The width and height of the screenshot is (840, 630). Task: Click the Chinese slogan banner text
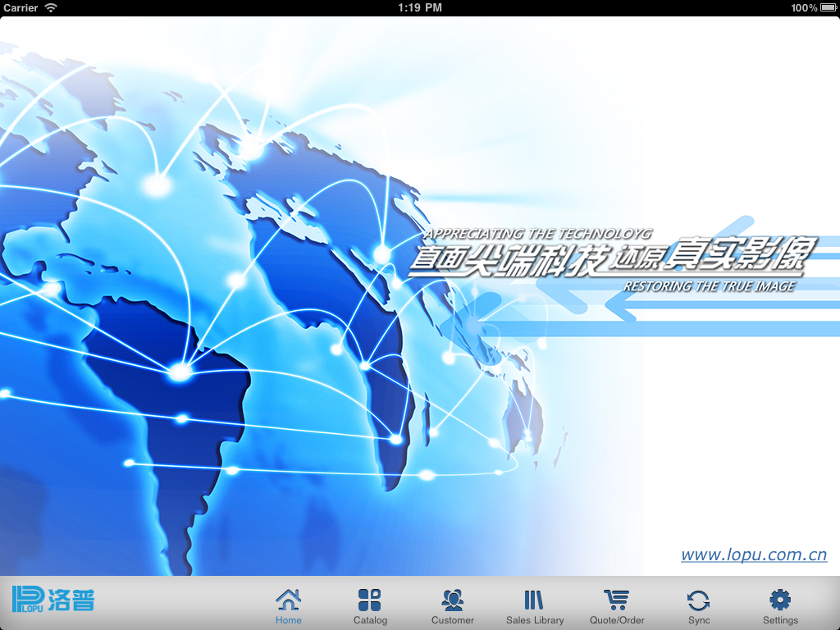pyautogui.click(x=612, y=258)
